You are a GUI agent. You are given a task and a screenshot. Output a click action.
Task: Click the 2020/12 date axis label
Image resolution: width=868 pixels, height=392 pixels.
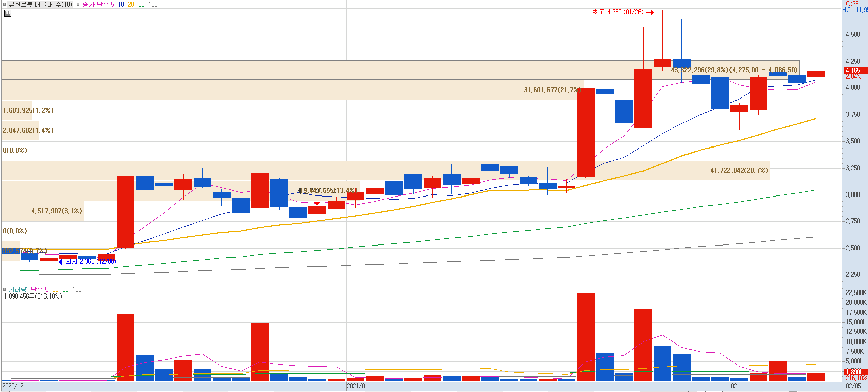pos(13,386)
